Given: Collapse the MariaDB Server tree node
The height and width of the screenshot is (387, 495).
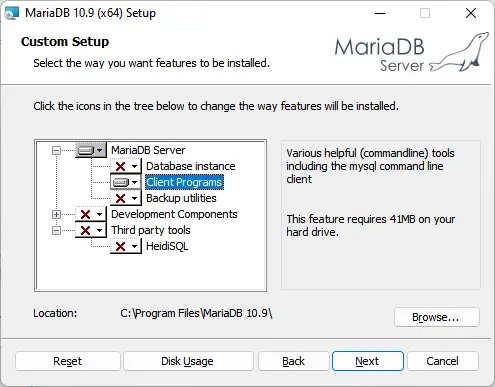Looking at the screenshot, I should [56, 150].
